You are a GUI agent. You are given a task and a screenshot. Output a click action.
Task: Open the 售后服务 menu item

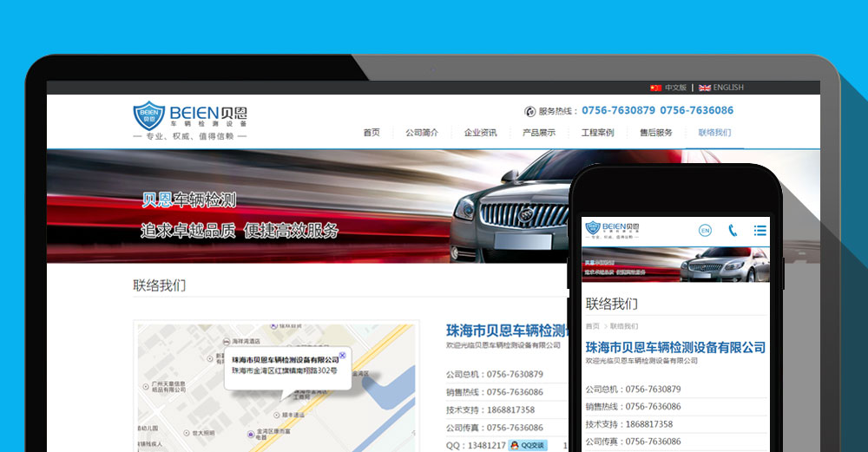(x=656, y=133)
